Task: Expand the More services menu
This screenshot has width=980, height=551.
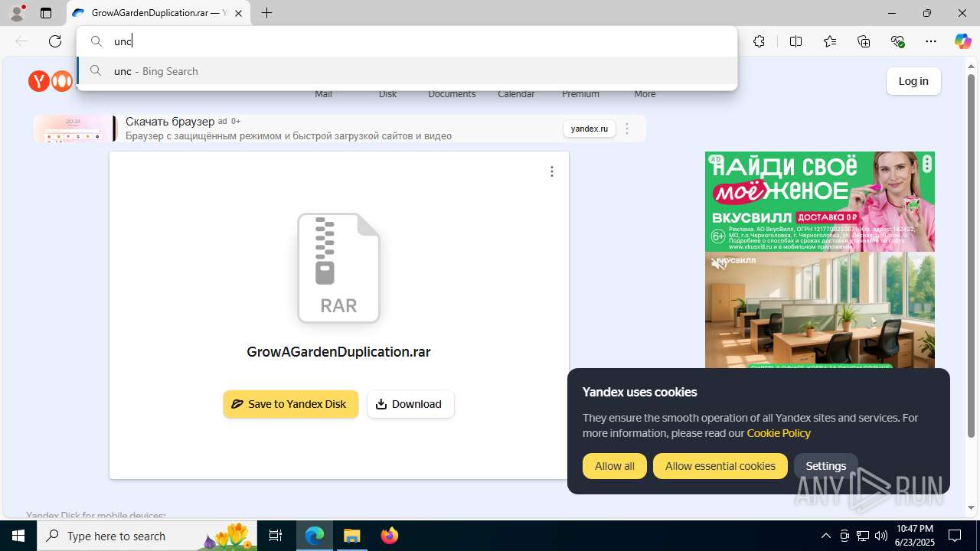Action: 645,94
